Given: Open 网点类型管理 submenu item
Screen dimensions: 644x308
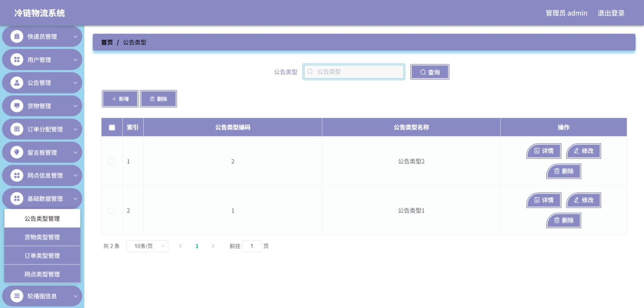Looking at the screenshot, I should (x=42, y=274).
